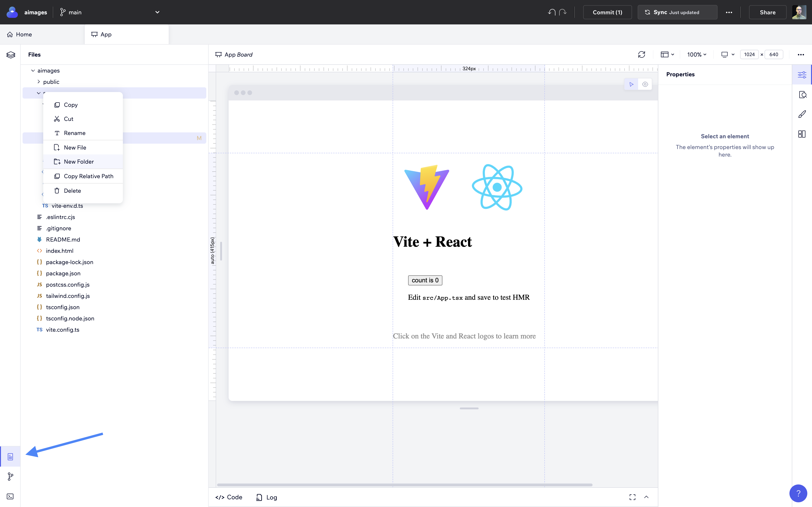Refresh the App Board preview
812x507 pixels.
tap(642, 54)
